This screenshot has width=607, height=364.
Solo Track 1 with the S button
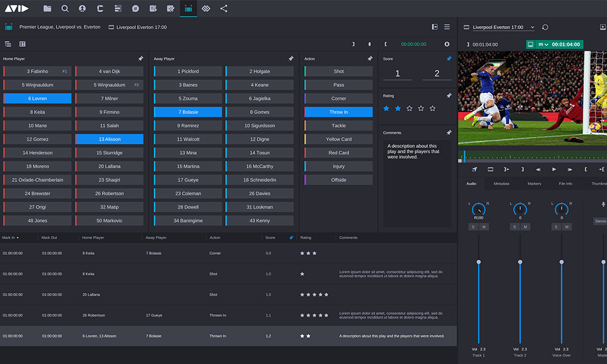[473, 227]
